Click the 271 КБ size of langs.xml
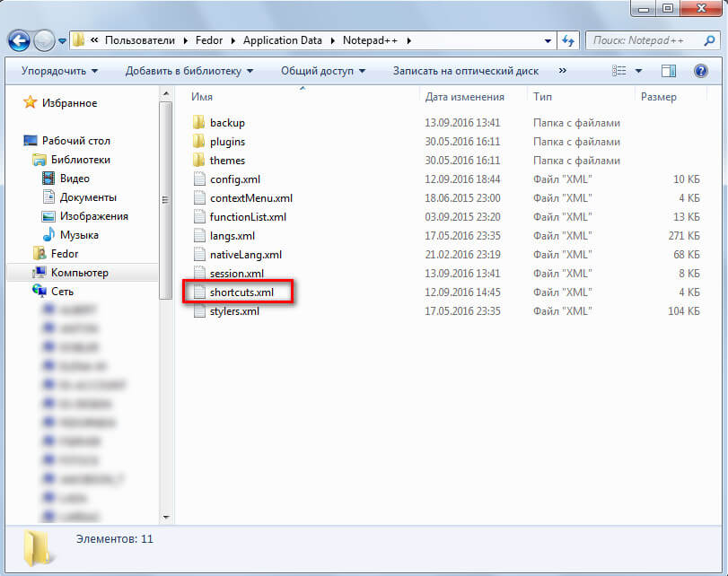 coord(684,236)
